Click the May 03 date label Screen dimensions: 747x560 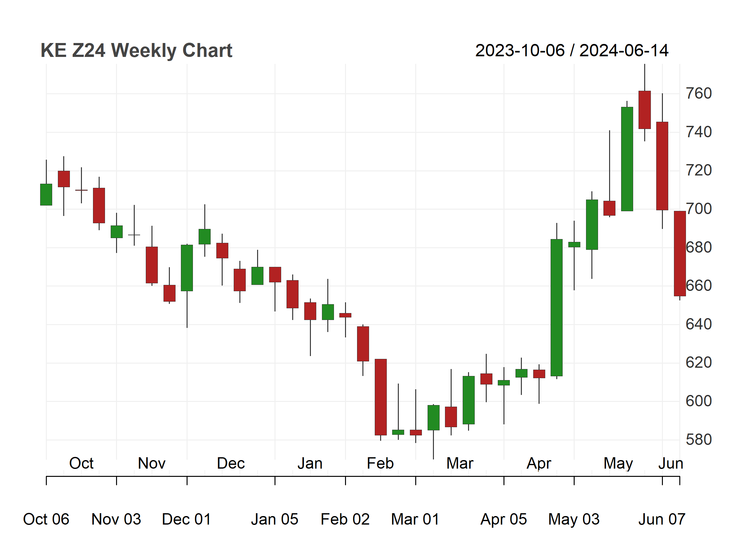[574, 520]
